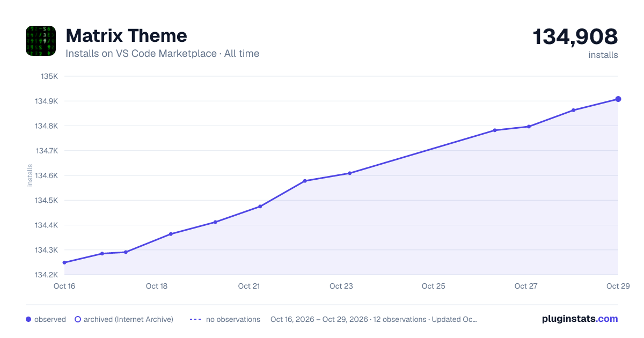The width and height of the screenshot is (644, 338).
Task: Click the data point near 134.41K
Action: tap(215, 222)
